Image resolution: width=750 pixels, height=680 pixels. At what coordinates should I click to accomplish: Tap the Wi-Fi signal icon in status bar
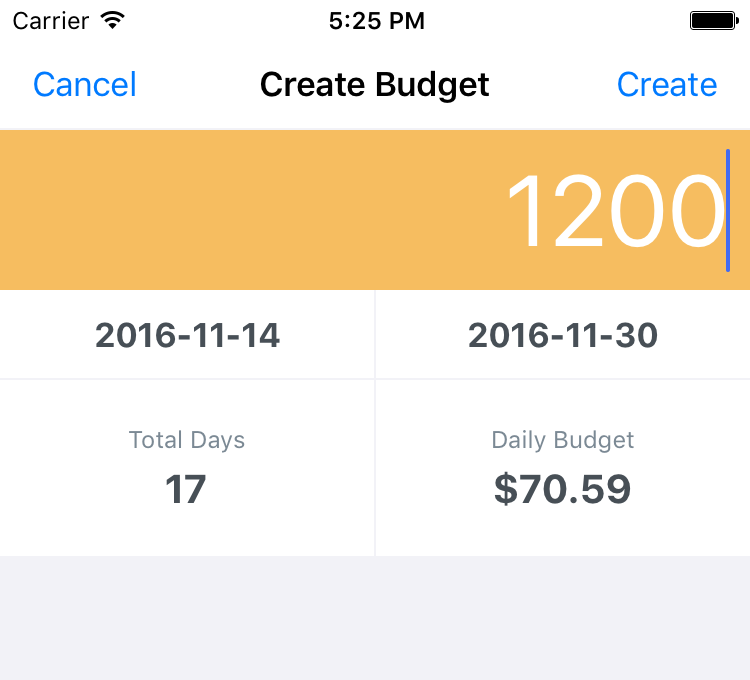click(x=113, y=20)
